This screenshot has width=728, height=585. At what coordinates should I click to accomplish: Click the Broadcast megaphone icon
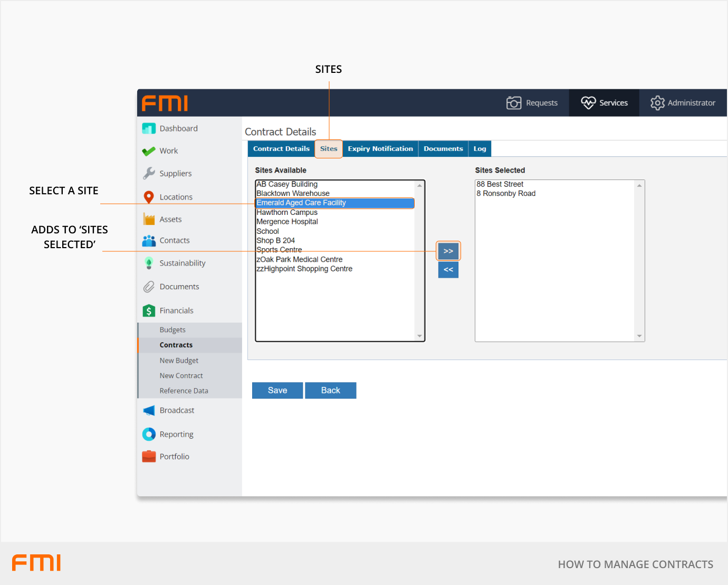(149, 410)
